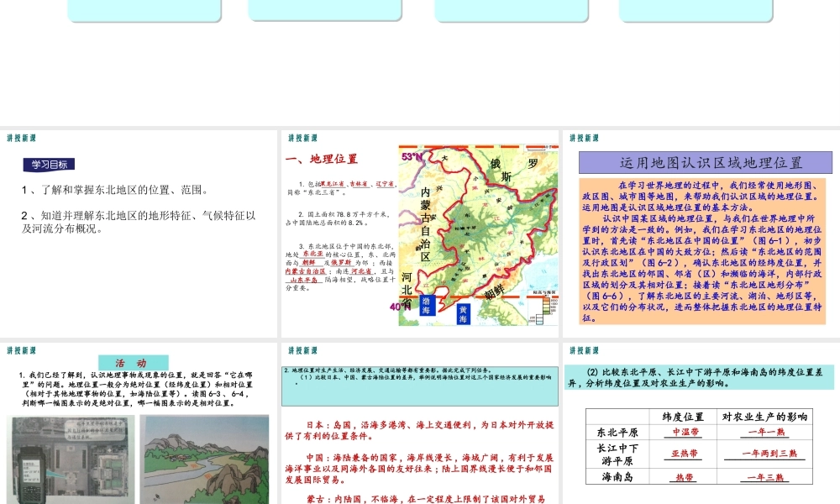The height and width of the screenshot is (504, 840).
Task: Click the 学习目标 dark blue badge
Action: pyautogui.click(x=49, y=165)
